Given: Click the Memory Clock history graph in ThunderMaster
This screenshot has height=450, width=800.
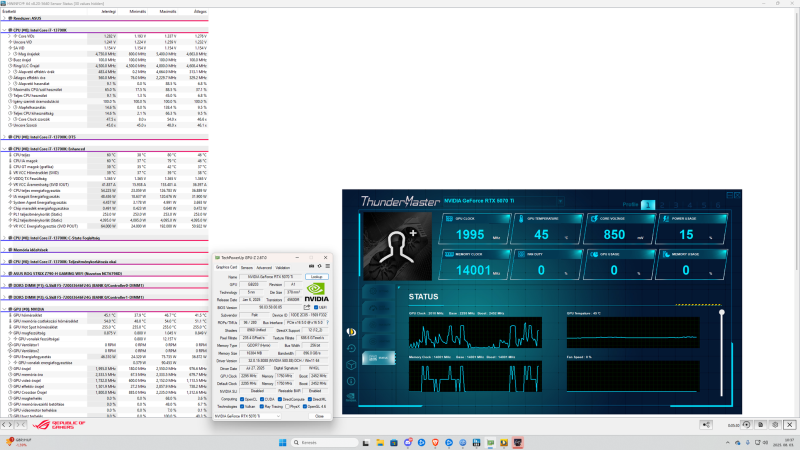Looking at the screenshot, I should pos(475,377).
